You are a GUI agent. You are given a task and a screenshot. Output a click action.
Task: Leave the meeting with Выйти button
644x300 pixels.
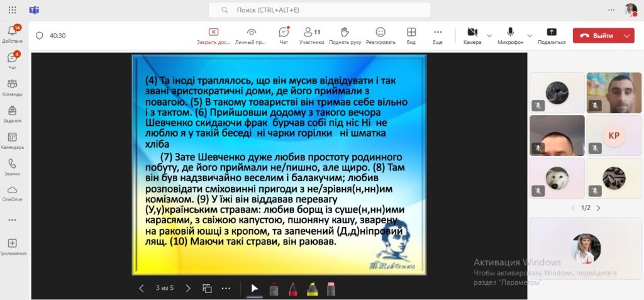(x=596, y=35)
